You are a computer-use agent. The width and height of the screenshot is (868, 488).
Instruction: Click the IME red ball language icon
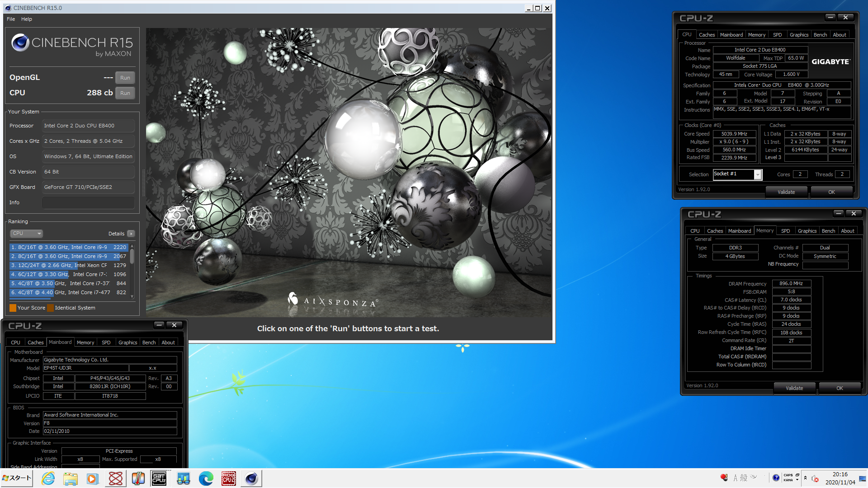724,478
